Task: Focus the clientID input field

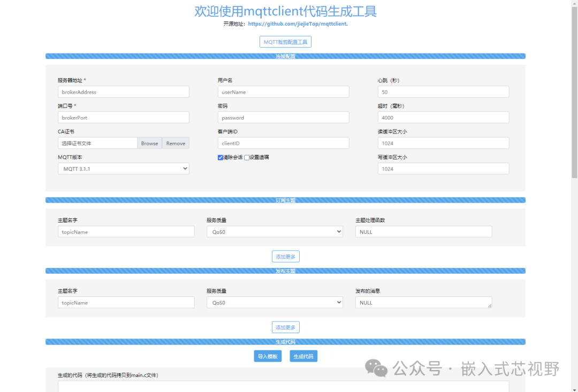Action: (284, 143)
